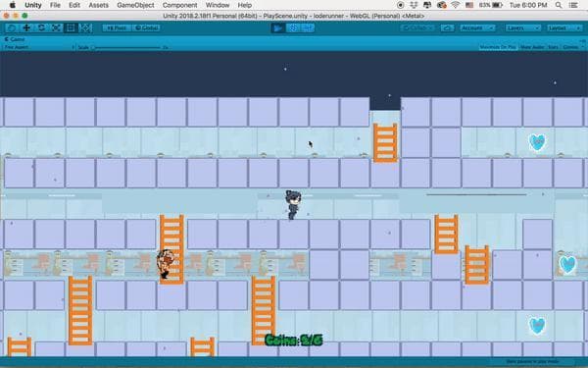
Task: Open the Component menu
Action: (x=179, y=5)
